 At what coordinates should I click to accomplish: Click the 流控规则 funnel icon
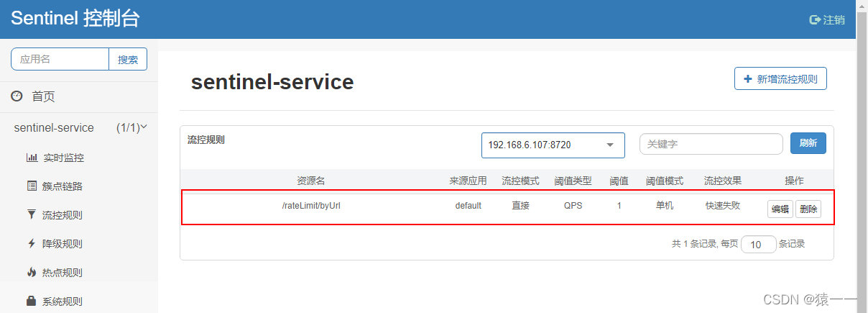(31, 214)
